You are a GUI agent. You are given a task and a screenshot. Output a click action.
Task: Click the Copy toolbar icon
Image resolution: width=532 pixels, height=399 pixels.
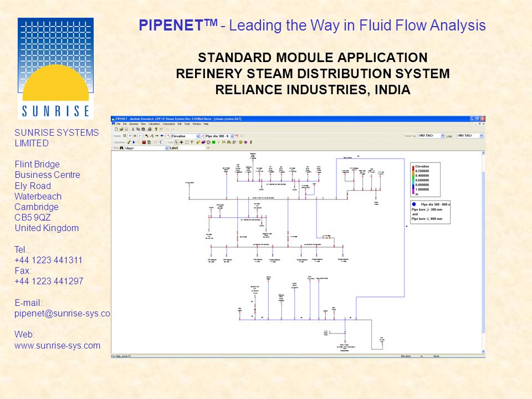tap(138, 129)
